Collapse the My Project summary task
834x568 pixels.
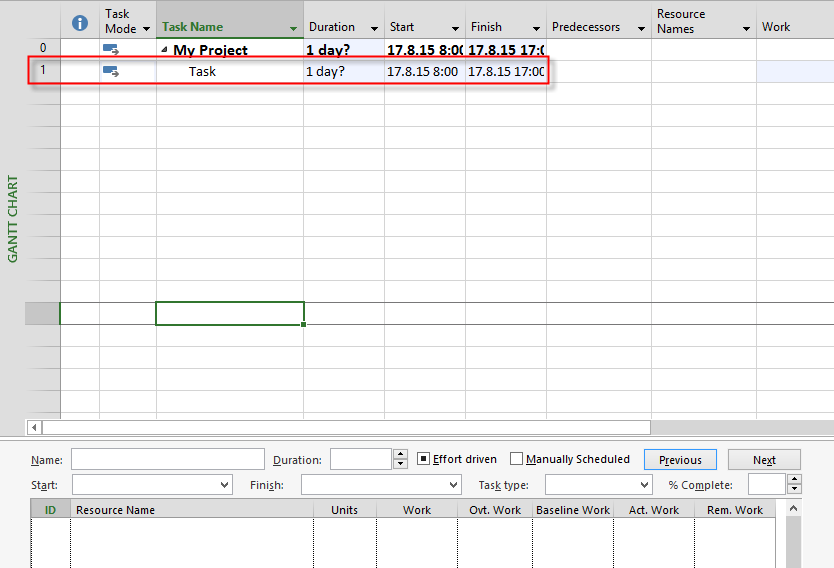click(x=165, y=50)
